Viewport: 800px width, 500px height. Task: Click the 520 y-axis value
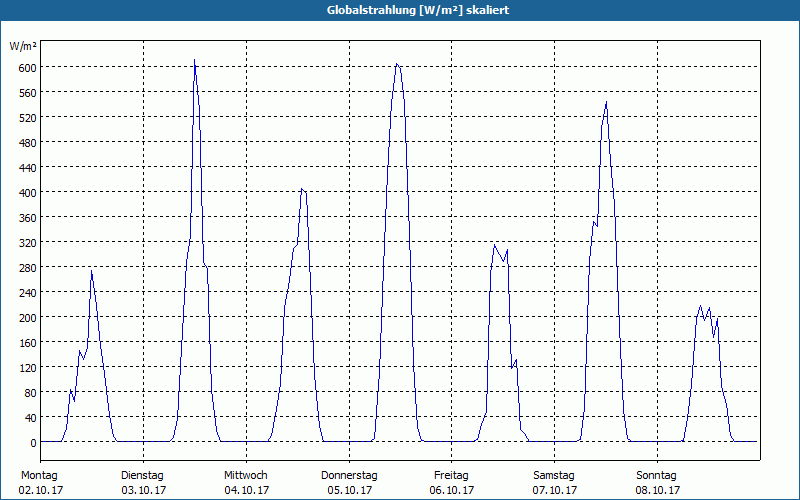tap(26, 118)
